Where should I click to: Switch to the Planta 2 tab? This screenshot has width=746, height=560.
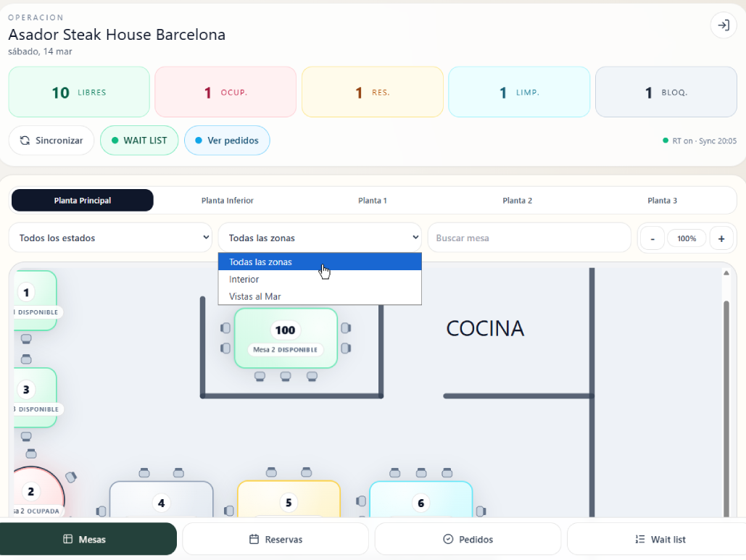click(x=518, y=201)
